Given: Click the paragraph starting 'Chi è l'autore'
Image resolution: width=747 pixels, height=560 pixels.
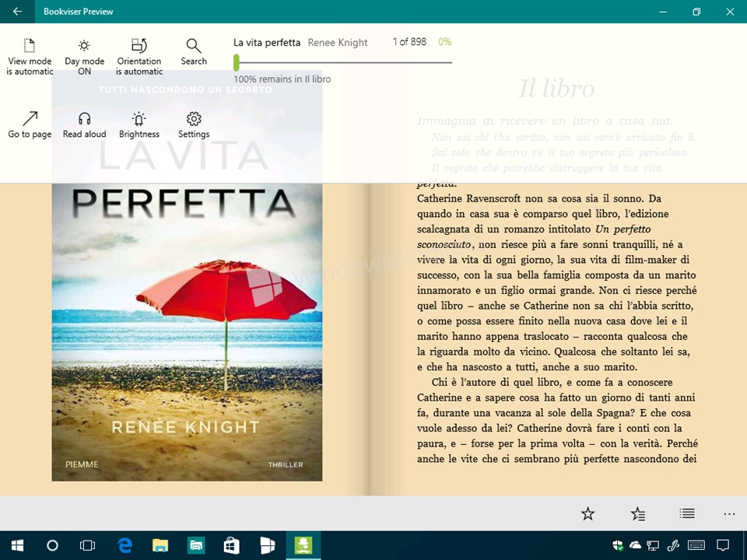Looking at the screenshot, I should point(556,421).
